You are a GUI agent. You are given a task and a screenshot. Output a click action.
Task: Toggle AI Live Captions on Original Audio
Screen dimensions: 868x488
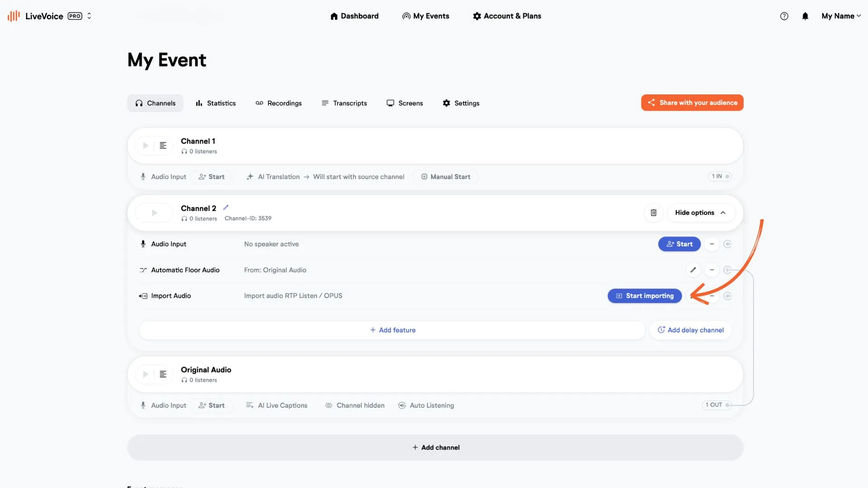(276, 405)
